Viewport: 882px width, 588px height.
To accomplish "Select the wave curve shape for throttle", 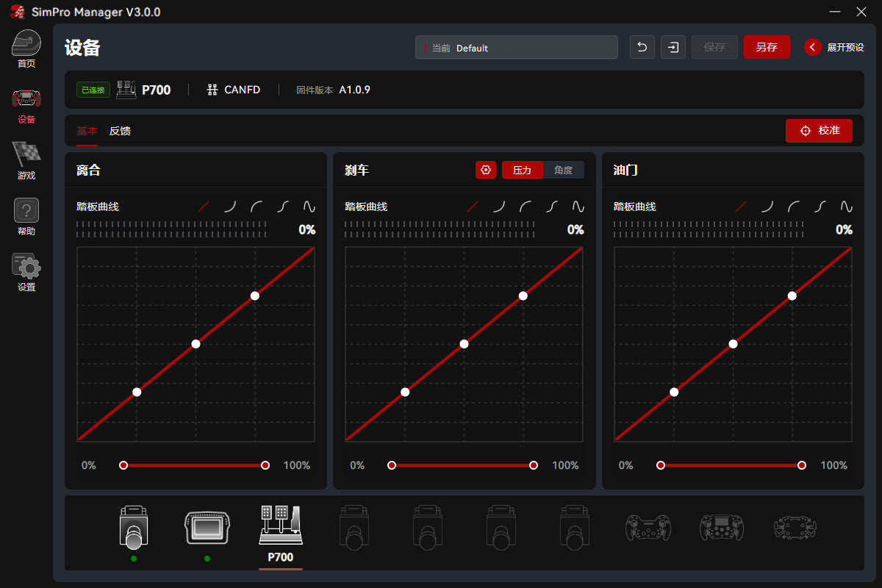I will (x=847, y=207).
